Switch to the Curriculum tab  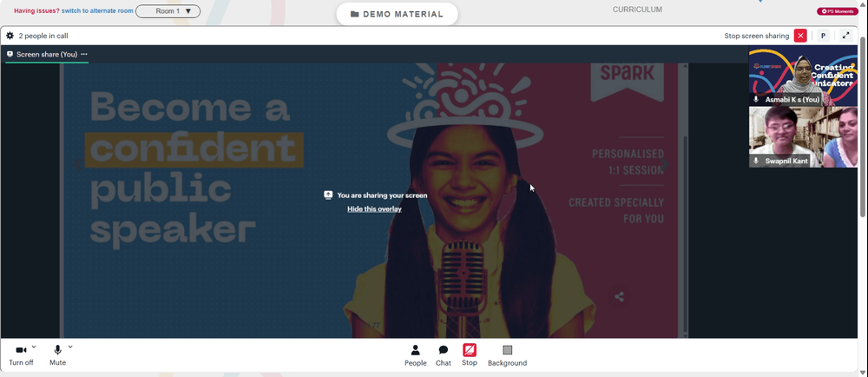click(x=637, y=10)
